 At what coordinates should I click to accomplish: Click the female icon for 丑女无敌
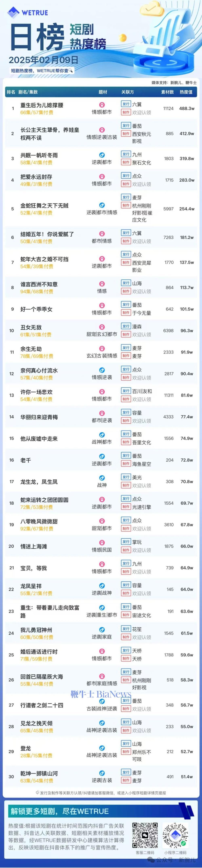(102, 327)
